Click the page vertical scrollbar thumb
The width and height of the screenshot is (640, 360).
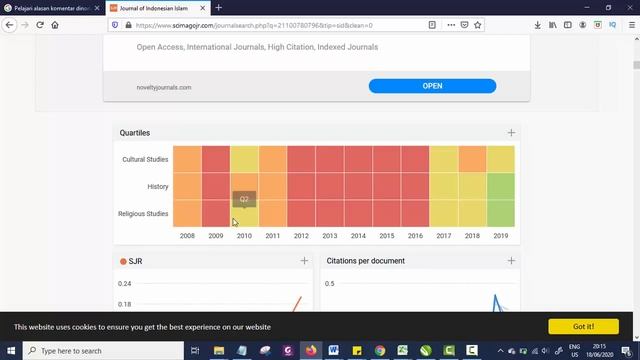pyautogui.click(x=636, y=65)
